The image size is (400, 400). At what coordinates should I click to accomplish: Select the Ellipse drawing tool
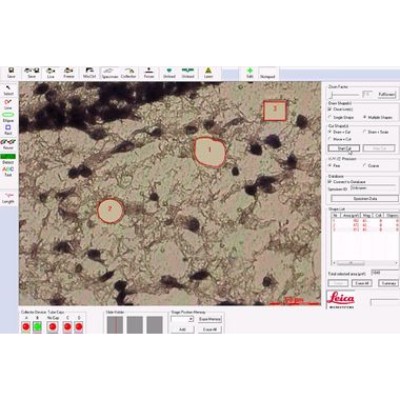click(8, 117)
